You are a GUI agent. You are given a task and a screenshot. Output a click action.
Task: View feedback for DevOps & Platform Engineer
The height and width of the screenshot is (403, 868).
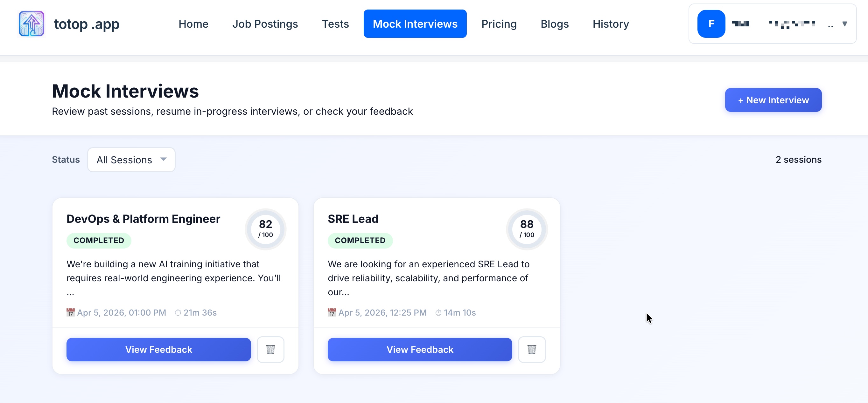158,349
